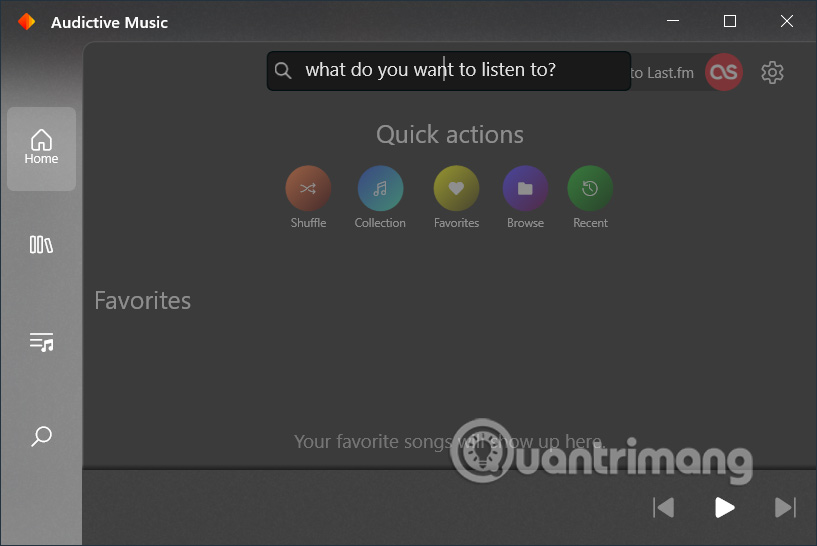Click the 'to Last.fm' sign-in text
The image size is (817, 546).
tap(662, 73)
